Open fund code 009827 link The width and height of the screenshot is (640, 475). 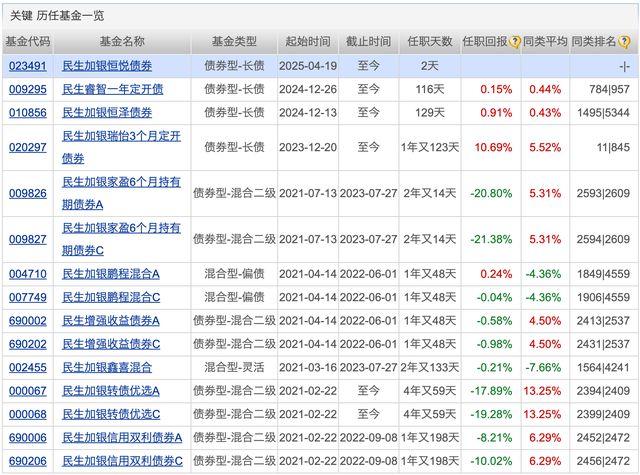tap(28, 239)
